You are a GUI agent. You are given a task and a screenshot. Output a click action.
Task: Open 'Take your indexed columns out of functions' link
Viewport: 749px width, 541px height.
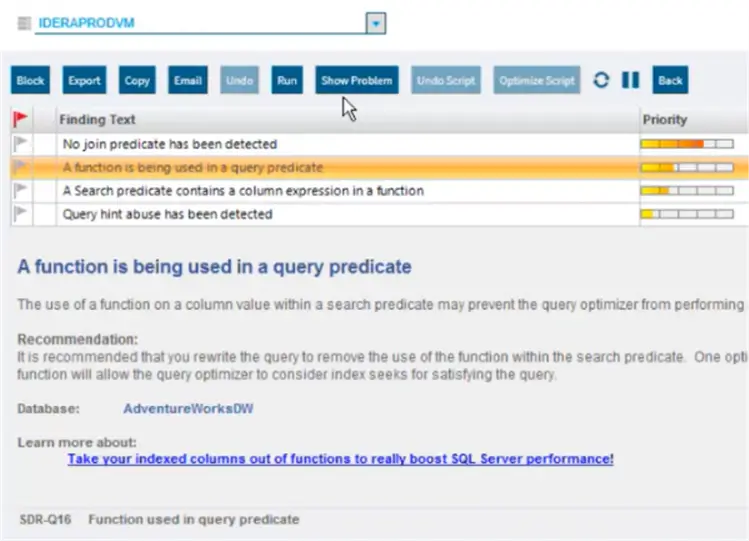coord(341,459)
